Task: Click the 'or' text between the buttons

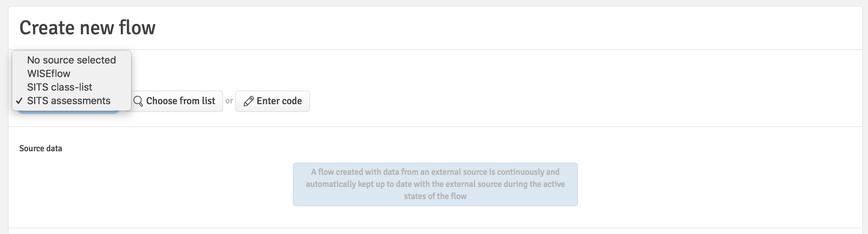Action: (229, 101)
